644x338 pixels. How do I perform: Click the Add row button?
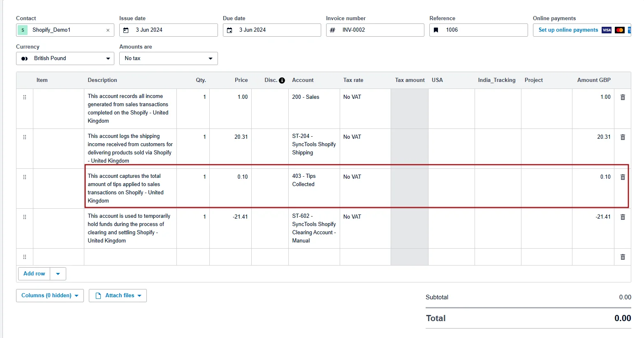(34, 274)
